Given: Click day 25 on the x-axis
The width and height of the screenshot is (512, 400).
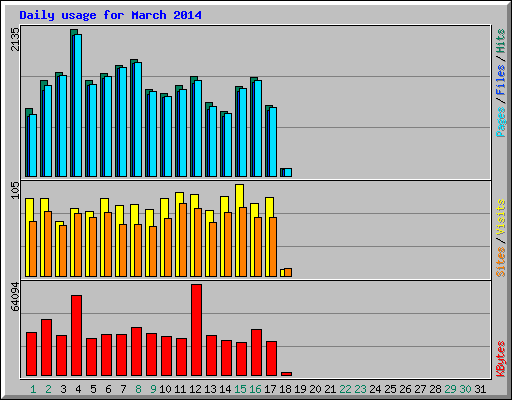Looking at the screenshot, I should [x=390, y=389].
